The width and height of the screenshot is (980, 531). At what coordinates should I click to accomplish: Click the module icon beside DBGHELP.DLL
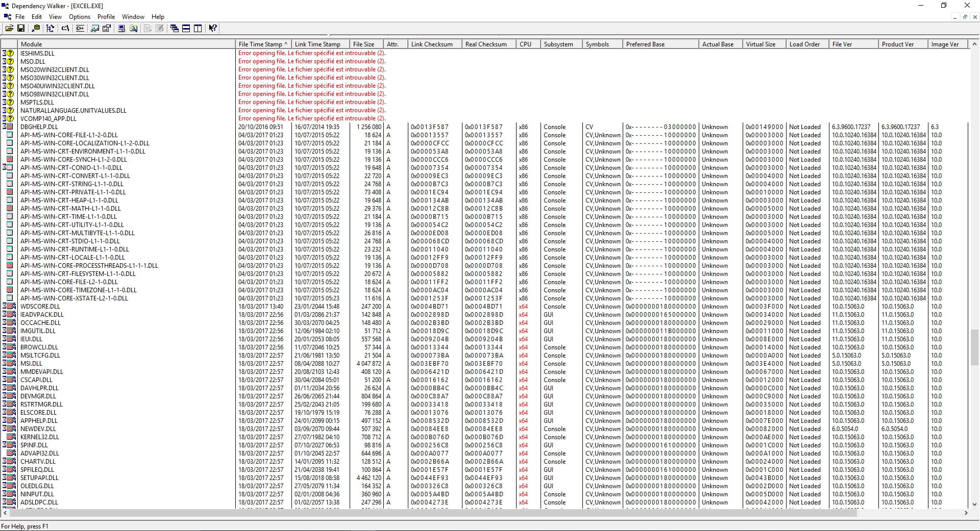click(x=8, y=127)
